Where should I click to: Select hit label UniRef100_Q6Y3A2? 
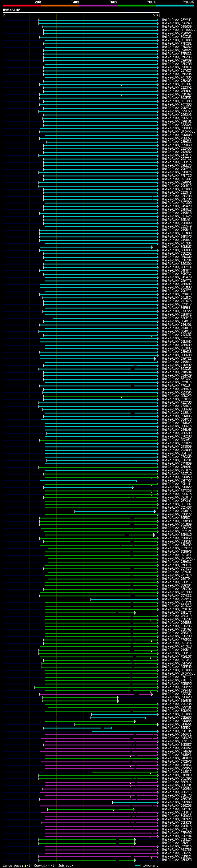click(177, 501)
